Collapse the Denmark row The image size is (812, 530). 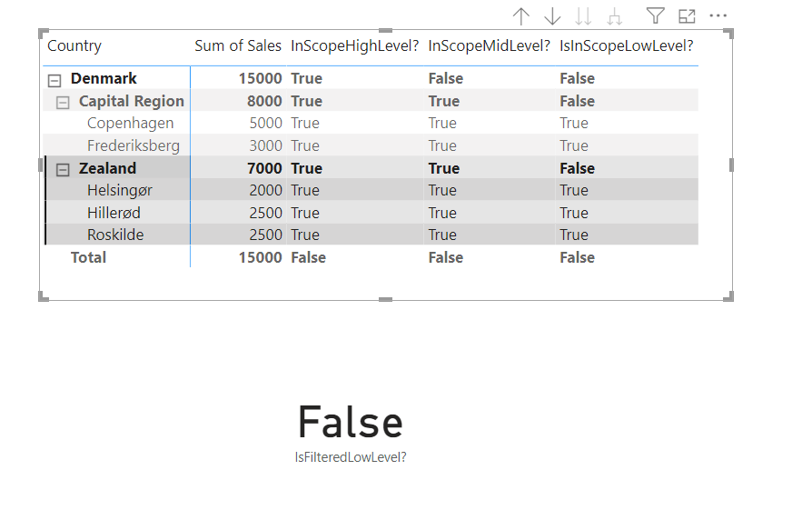pos(54,80)
